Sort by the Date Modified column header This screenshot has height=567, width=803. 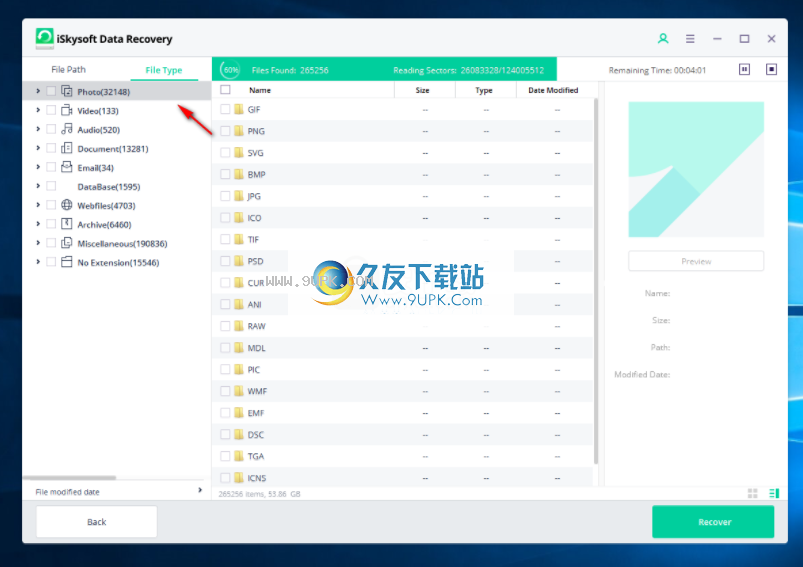(553, 90)
